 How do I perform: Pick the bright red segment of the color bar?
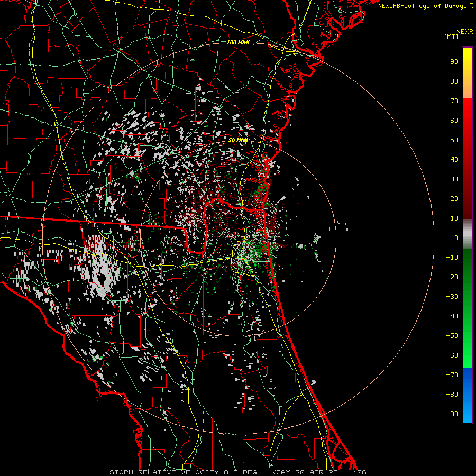[x=467, y=115]
